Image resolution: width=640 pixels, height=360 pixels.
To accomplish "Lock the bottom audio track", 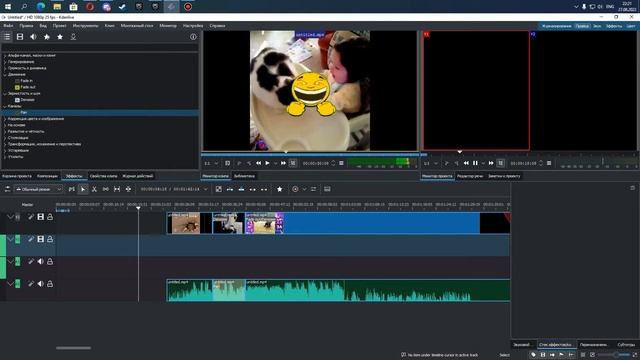I will click(x=50, y=284).
